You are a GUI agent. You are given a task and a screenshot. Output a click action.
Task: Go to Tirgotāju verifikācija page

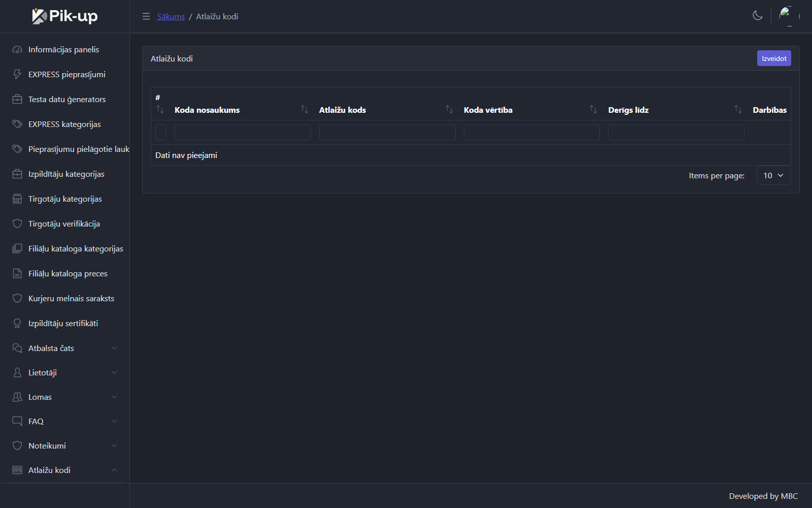(x=65, y=224)
